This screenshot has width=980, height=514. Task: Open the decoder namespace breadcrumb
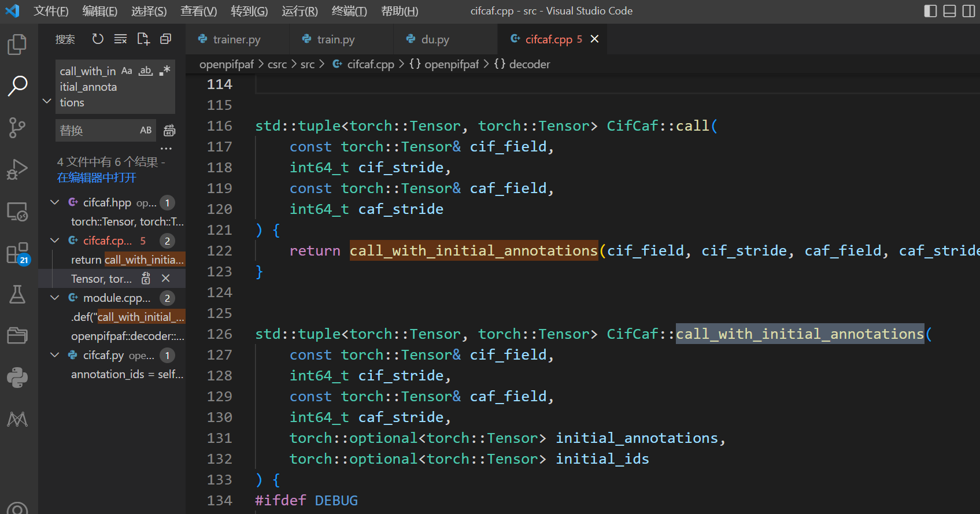pos(522,64)
